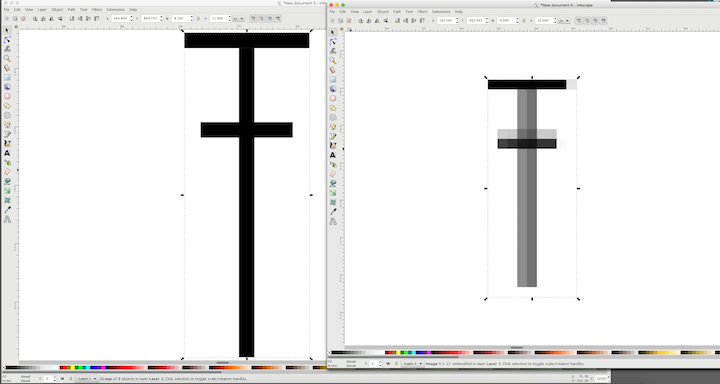The width and height of the screenshot is (720, 384).
Task: Select the Ellipse tool in document 4 window
Action: pyautogui.click(x=333, y=98)
